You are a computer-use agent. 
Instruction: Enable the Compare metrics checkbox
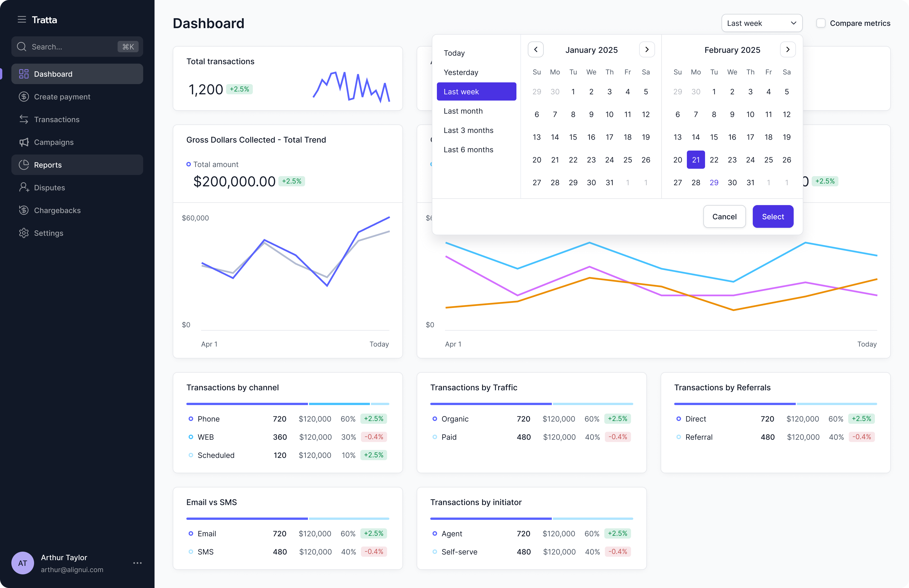coord(821,23)
